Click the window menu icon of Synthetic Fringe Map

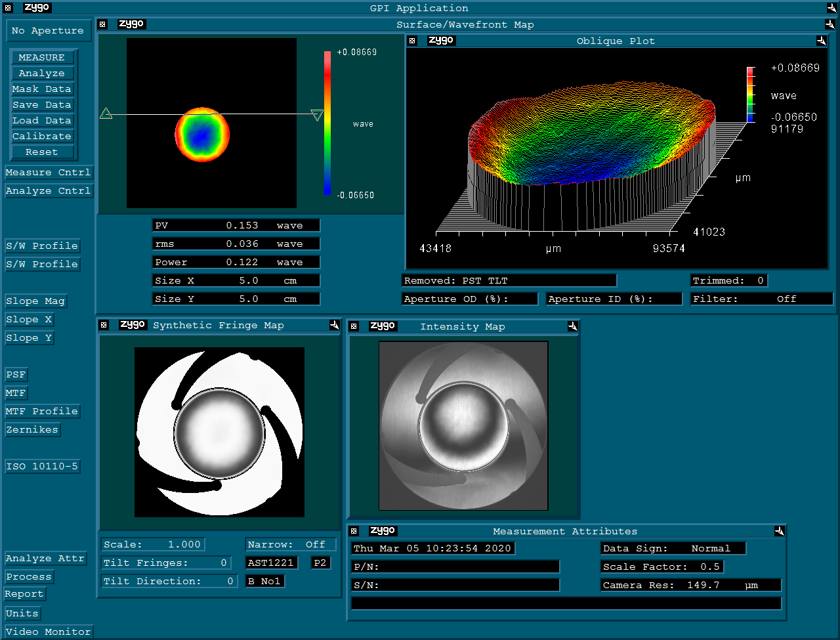[x=103, y=325]
